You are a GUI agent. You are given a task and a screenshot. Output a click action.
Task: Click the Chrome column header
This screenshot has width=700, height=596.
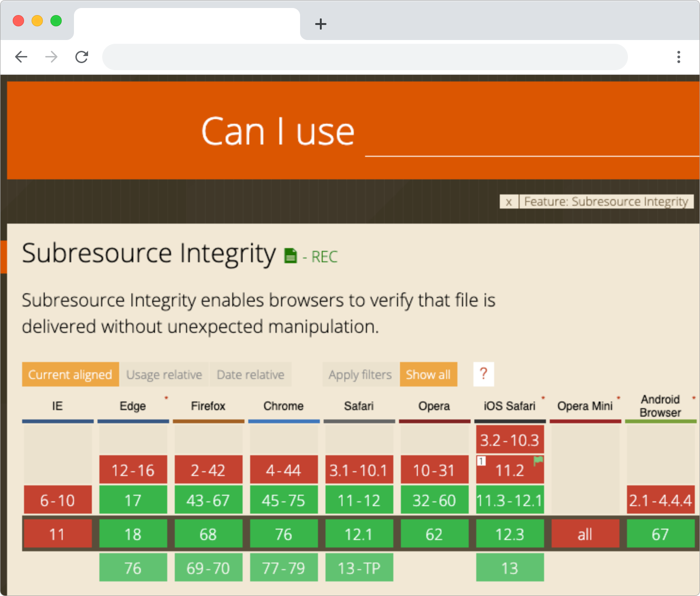pyautogui.click(x=284, y=406)
